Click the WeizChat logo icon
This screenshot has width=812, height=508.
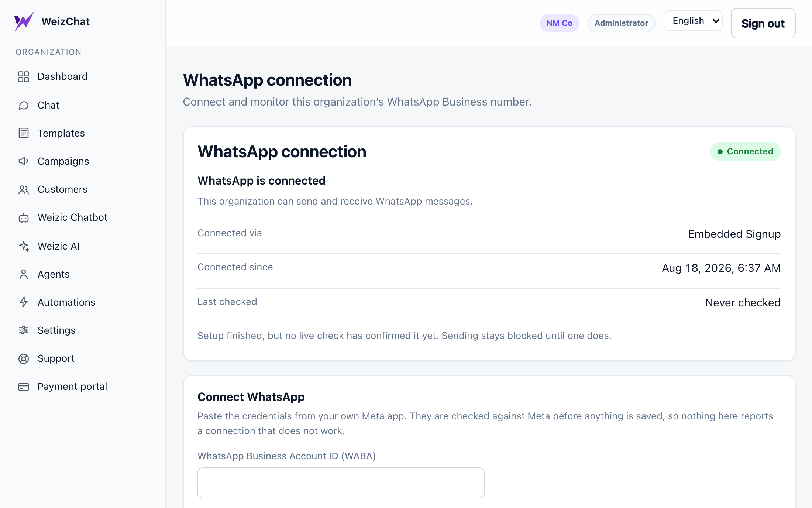point(24,21)
